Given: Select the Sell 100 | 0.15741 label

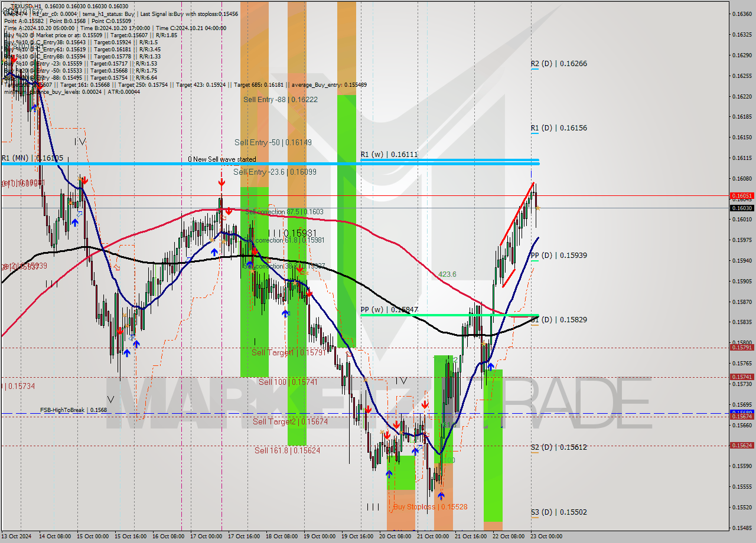Looking at the screenshot, I should pos(288,382).
